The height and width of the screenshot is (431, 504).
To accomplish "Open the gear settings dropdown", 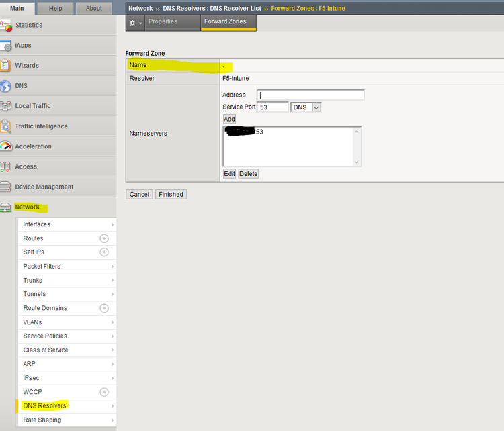I will 135,23.
